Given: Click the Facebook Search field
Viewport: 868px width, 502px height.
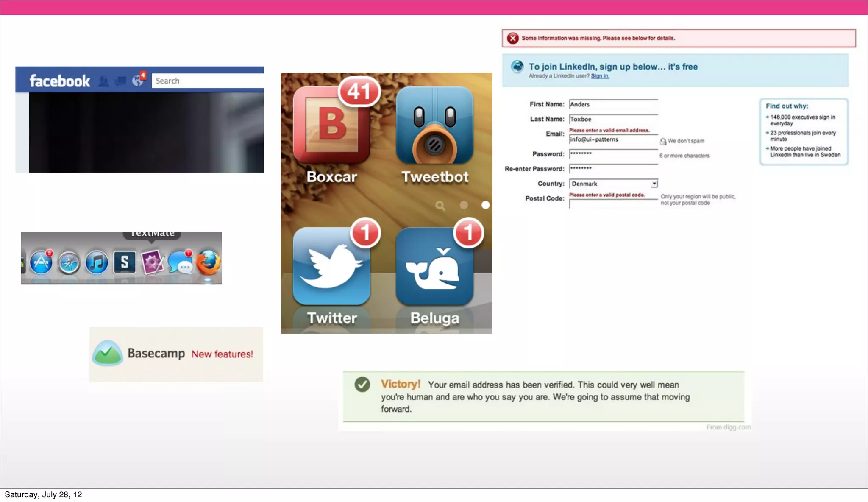Looking at the screenshot, I should click(208, 81).
